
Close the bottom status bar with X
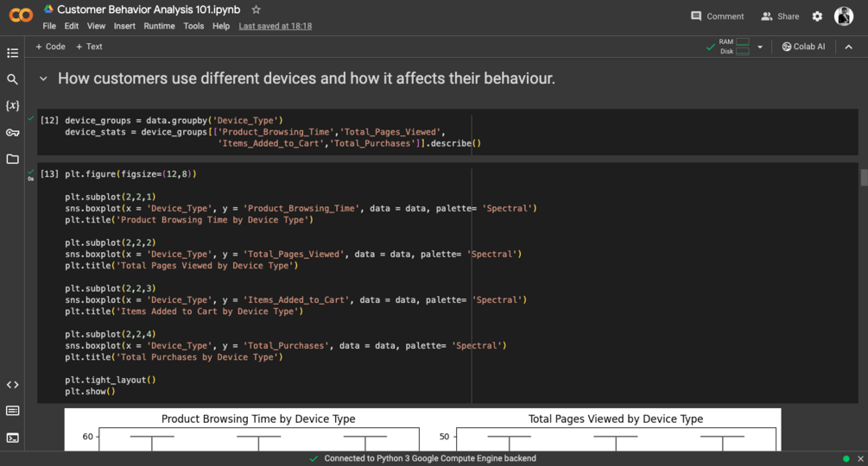(860, 459)
